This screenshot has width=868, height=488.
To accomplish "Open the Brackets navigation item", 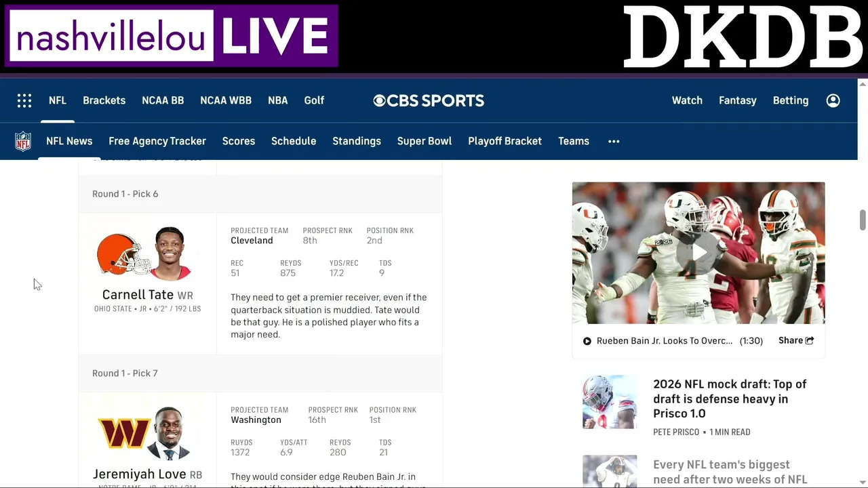I will point(104,100).
